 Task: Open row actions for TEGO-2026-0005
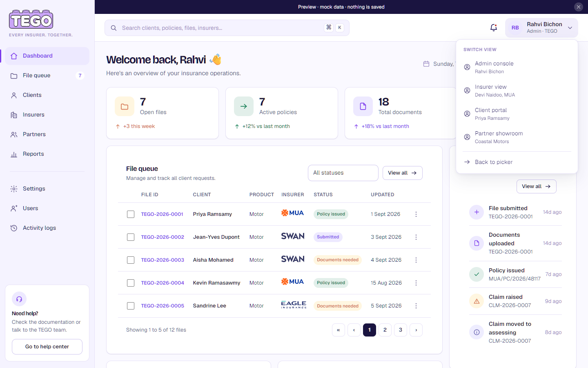(416, 306)
